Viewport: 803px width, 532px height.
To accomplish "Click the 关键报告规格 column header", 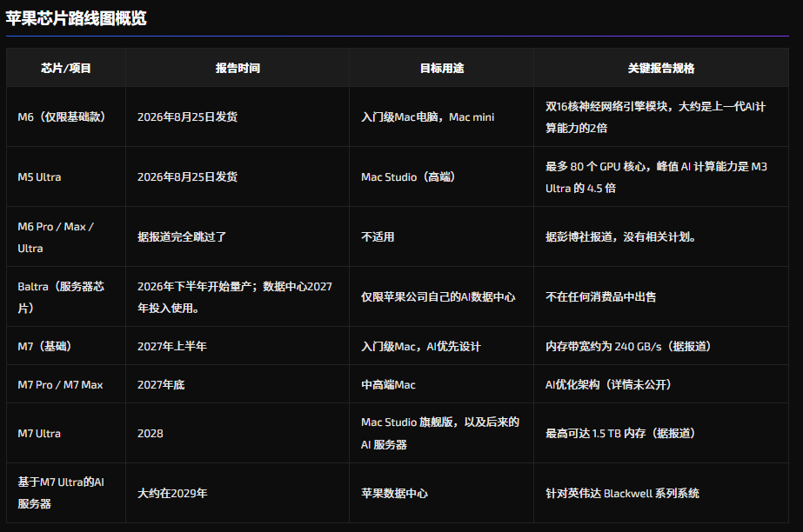I will point(661,68).
